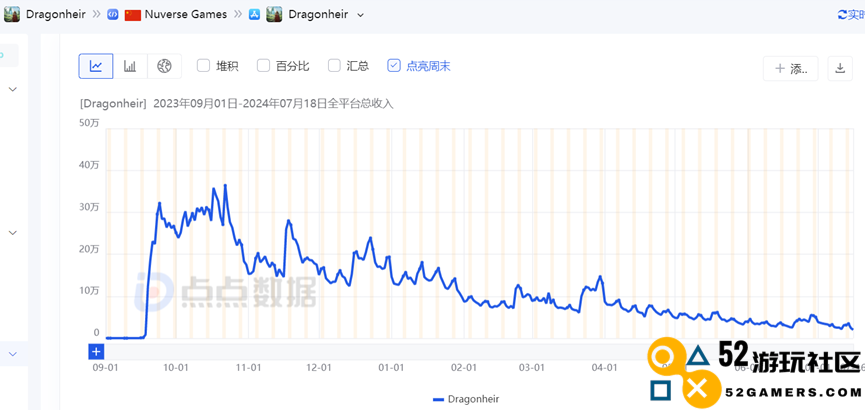Collapse the highlighted blue sidebar chevron
This screenshot has height=410, width=865.
tap(13, 354)
